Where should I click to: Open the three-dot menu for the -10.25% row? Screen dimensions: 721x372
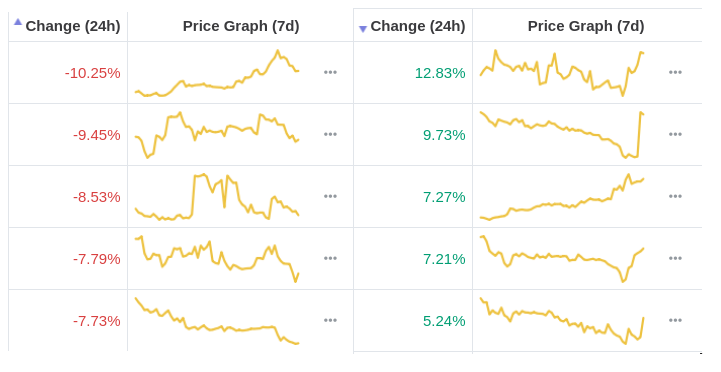[330, 72]
